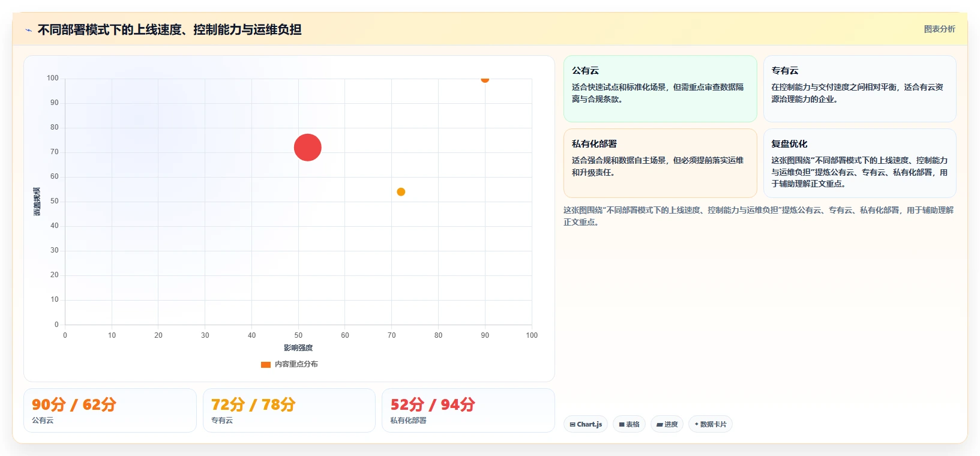Select the Chart.js tag chip
980x456 pixels.
[x=586, y=424]
